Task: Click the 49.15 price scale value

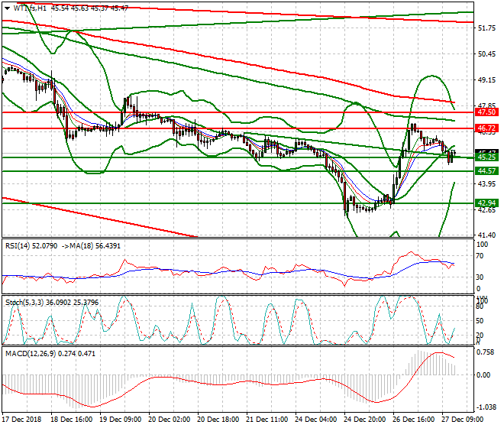Action: click(x=486, y=79)
